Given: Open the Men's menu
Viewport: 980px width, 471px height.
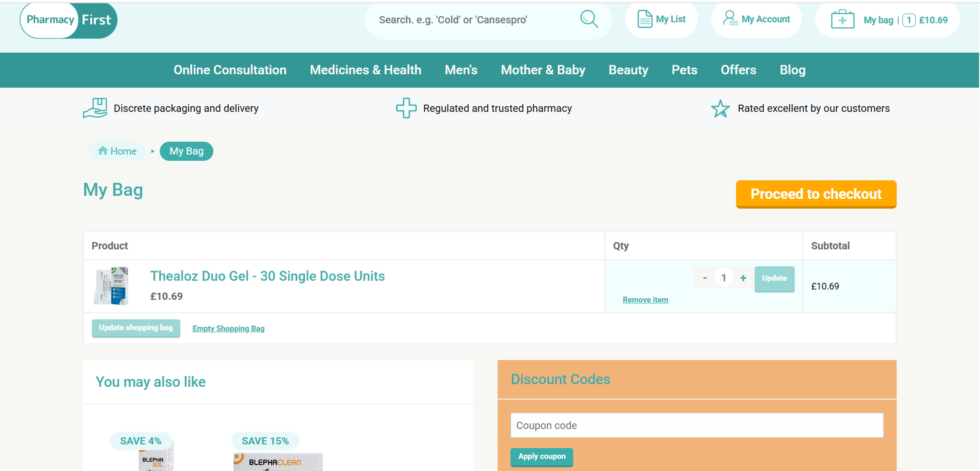Looking at the screenshot, I should point(461,70).
